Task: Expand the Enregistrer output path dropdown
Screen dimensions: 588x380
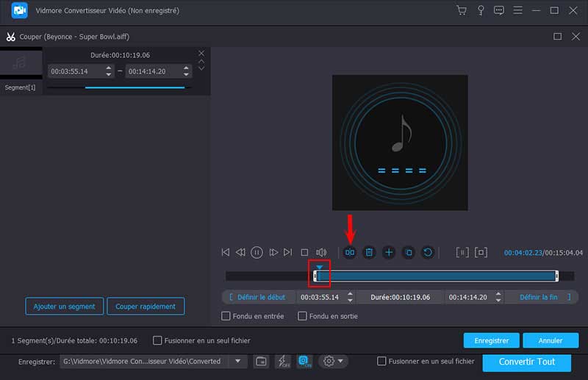Action: pyautogui.click(x=237, y=361)
